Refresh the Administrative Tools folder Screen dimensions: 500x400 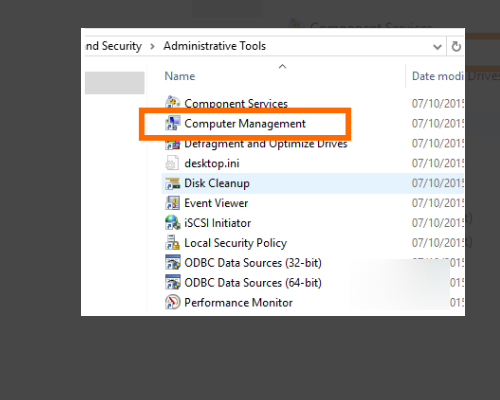[456, 47]
